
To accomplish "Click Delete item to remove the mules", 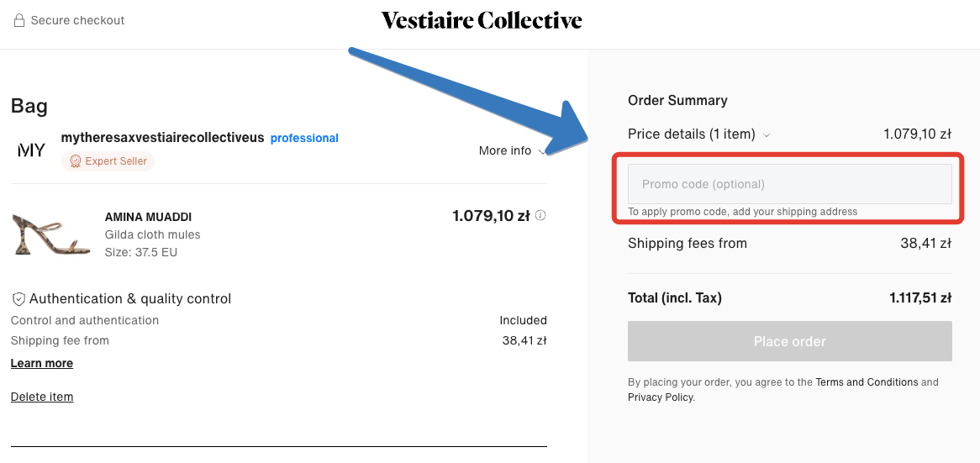I will coord(42,397).
